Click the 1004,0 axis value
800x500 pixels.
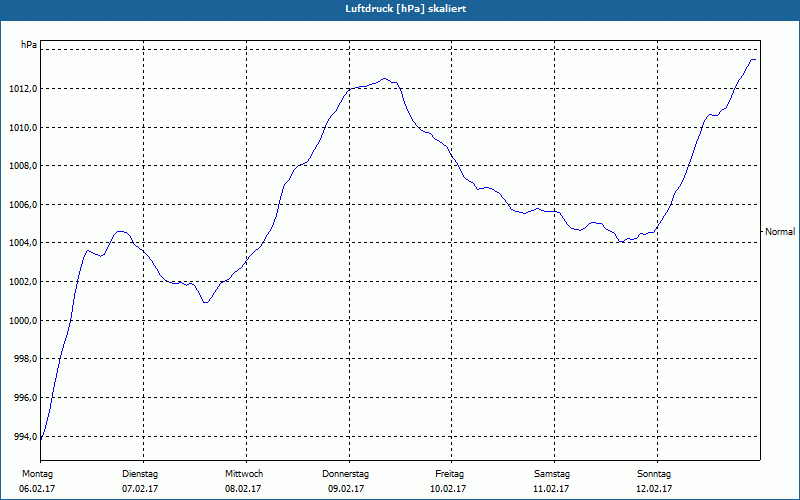(23, 243)
